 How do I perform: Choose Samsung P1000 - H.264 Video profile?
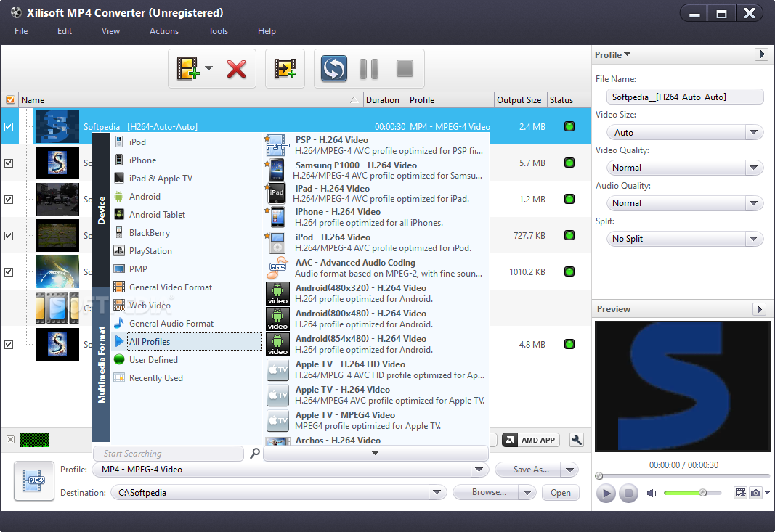(376, 171)
